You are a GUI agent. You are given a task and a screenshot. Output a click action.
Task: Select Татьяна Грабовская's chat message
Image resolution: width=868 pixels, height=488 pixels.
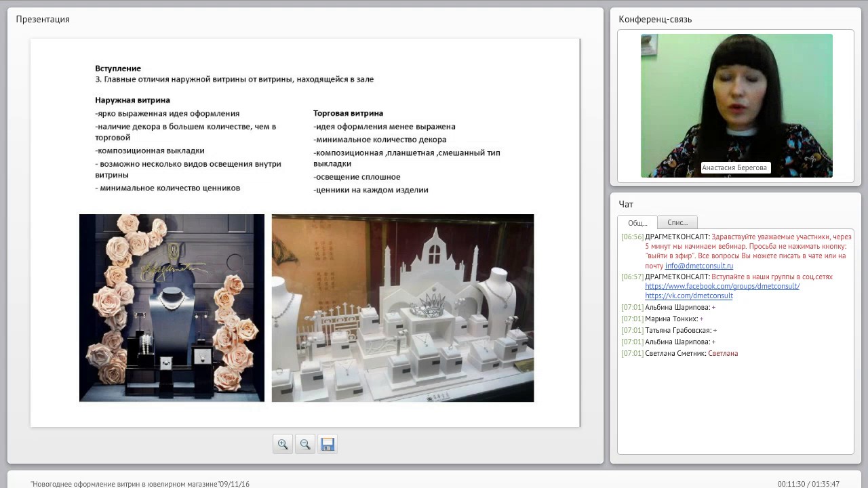[x=669, y=330]
